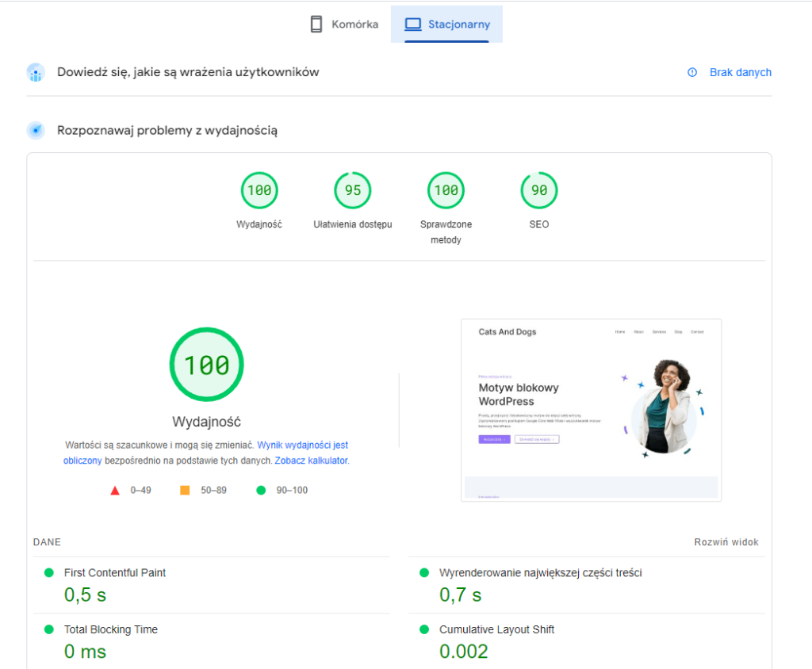Click the info icon beside Brak danych
This screenshot has width=812, height=669.
click(691, 72)
